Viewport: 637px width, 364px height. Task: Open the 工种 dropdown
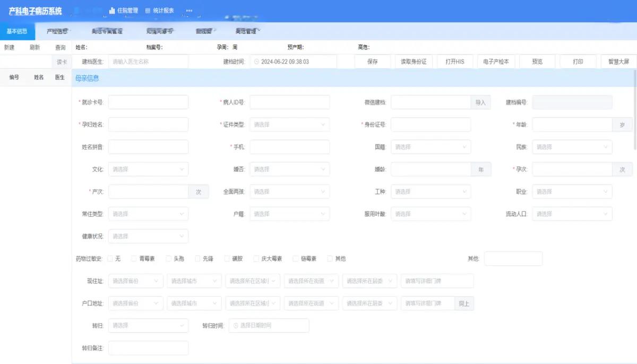431,192
